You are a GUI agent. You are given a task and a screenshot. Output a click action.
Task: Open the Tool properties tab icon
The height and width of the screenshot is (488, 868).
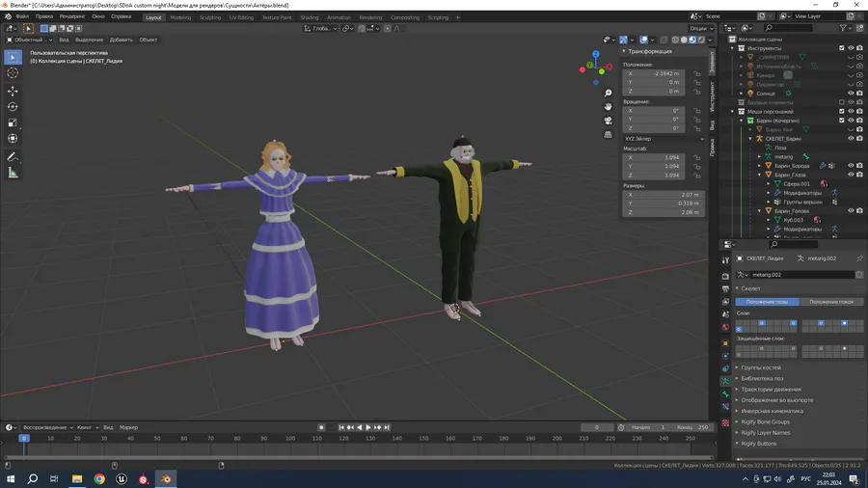pyautogui.click(x=725, y=260)
